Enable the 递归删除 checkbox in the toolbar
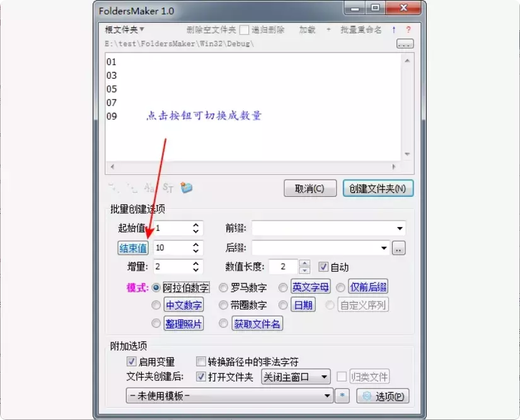 point(245,29)
